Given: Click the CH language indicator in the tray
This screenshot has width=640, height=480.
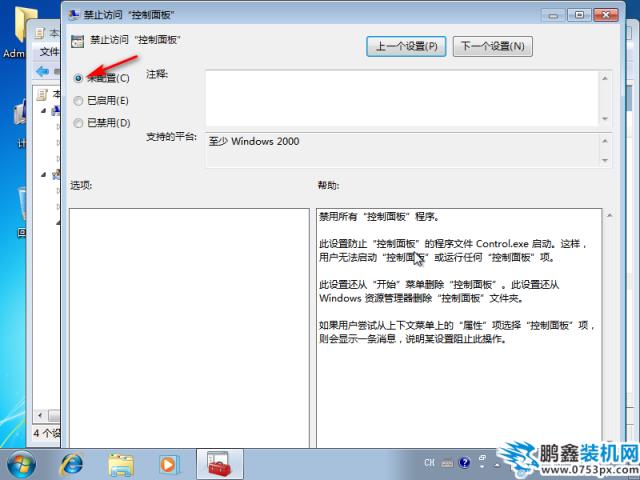Looking at the screenshot, I should point(429,463).
